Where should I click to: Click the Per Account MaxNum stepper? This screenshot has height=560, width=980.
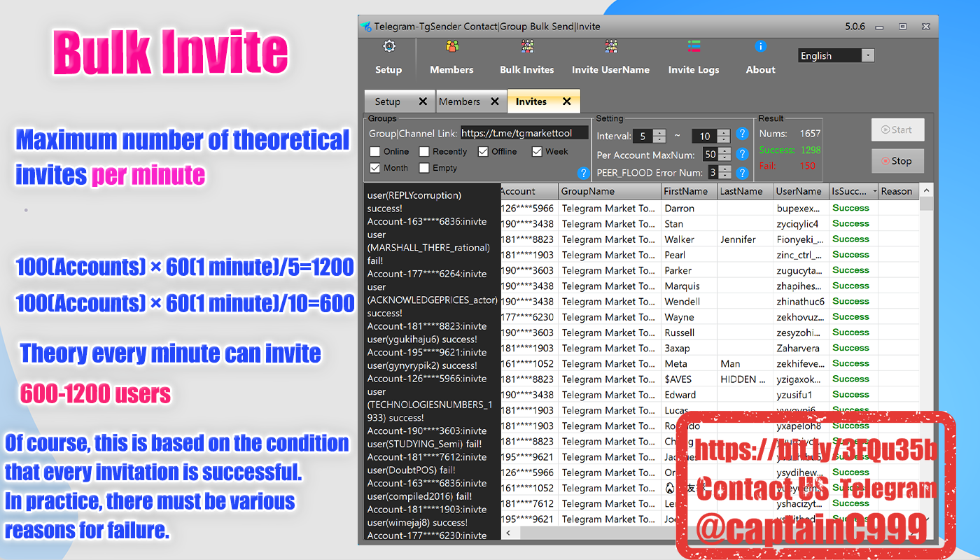point(724,154)
